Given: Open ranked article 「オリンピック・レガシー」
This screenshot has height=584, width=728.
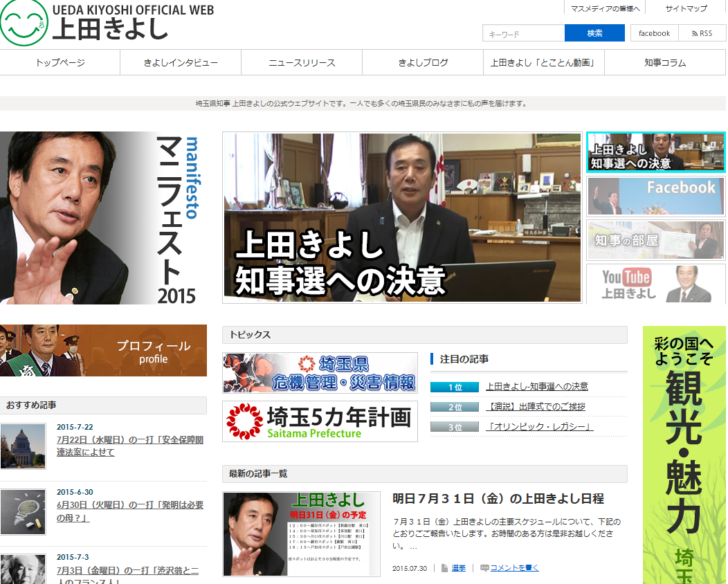Looking at the screenshot, I should (x=539, y=427).
